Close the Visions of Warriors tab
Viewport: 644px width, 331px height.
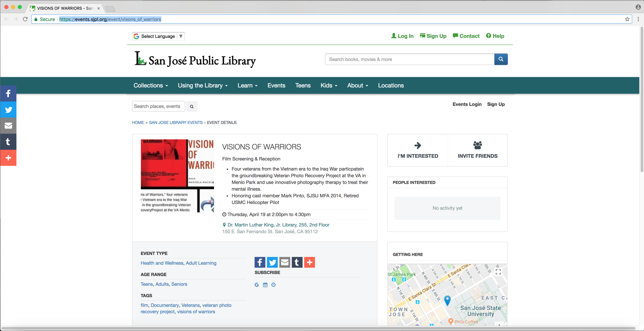click(98, 8)
